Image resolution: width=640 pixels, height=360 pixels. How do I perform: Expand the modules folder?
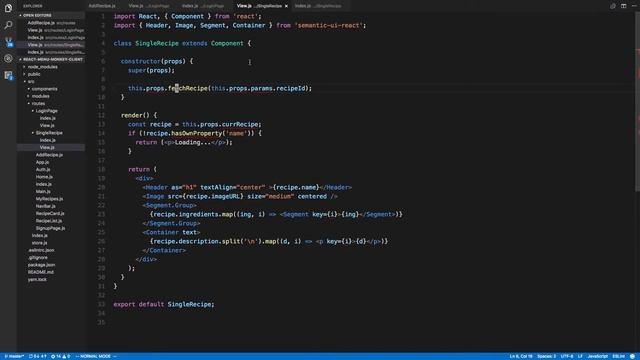point(40,96)
